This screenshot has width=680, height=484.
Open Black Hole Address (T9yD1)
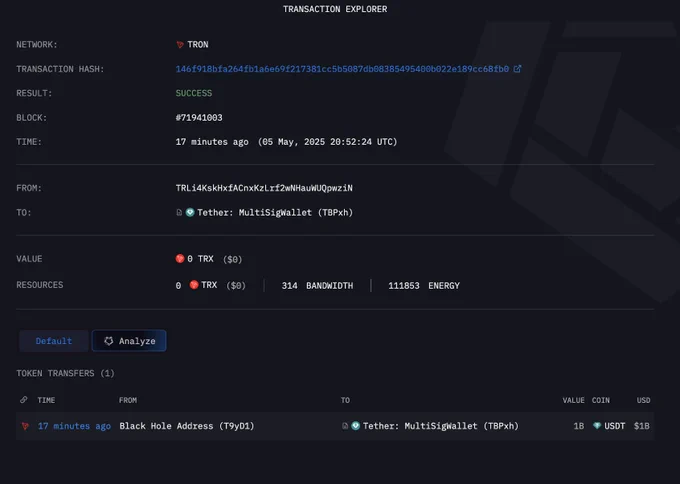[x=187, y=426]
